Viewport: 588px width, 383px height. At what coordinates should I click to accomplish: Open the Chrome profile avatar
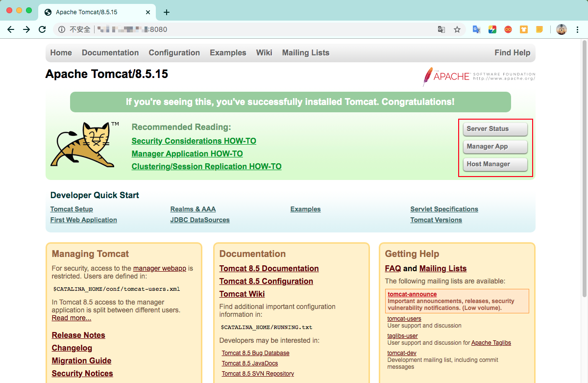(x=562, y=29)
